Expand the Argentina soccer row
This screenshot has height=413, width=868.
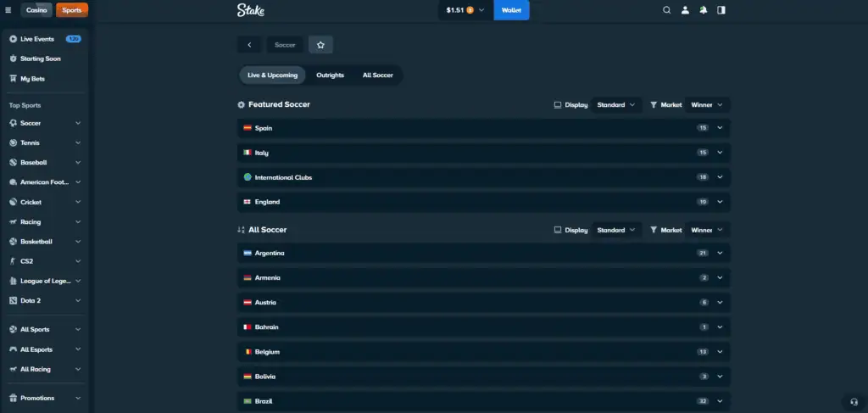pos(720,253)
